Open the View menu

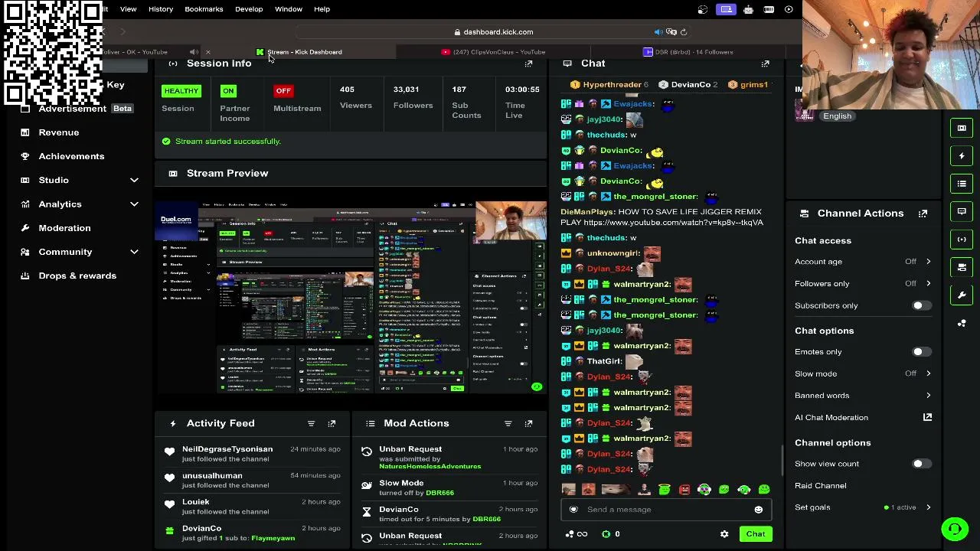click(x=128, y=9)
